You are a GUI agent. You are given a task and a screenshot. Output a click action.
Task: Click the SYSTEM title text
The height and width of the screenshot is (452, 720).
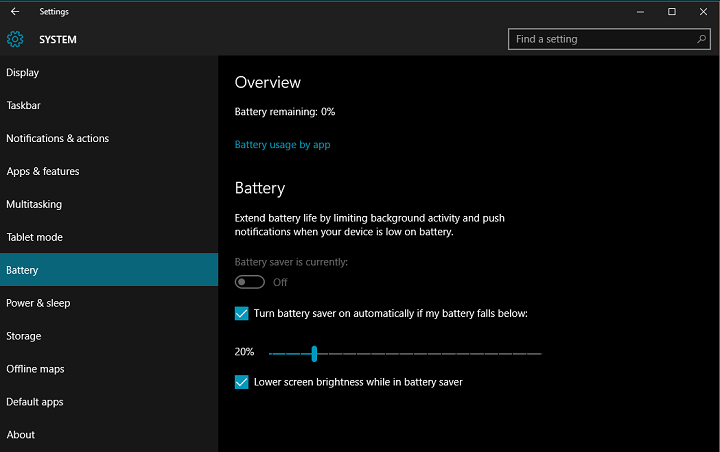58,40
